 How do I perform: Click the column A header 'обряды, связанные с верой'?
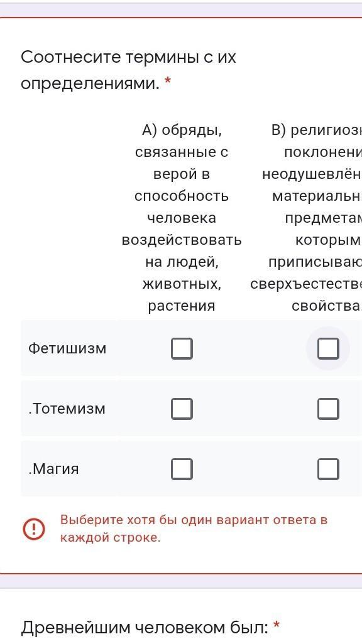click(x=182, y=218)
